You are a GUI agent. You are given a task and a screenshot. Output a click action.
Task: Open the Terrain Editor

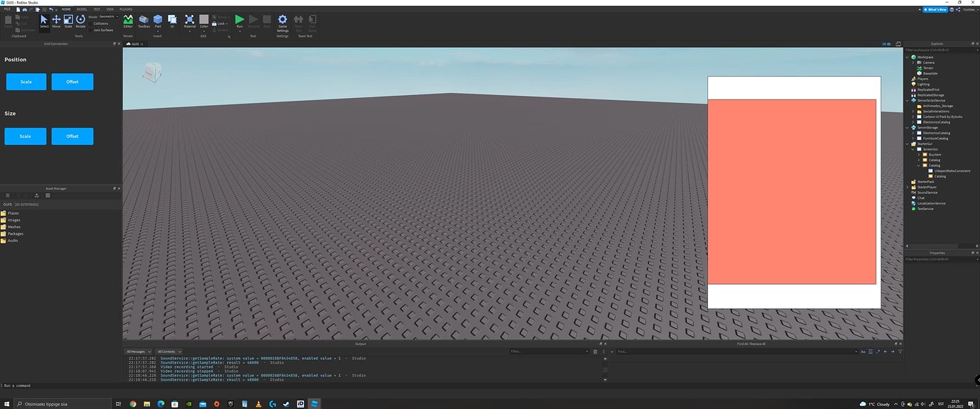tap(128, 21)
